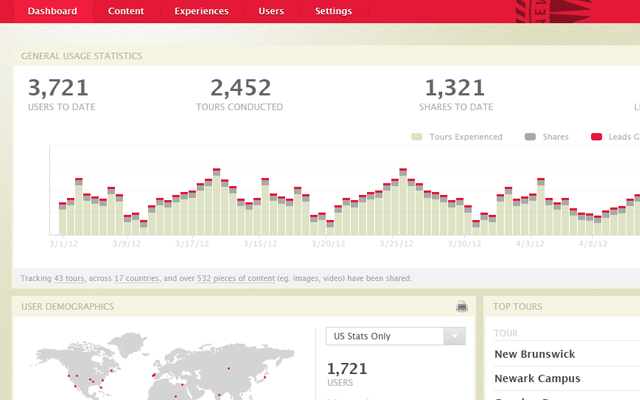The height and width of the screenshot is (400, 640).
Task: Click the 2,452 tours conducted statistic
Action: point(241,93)
